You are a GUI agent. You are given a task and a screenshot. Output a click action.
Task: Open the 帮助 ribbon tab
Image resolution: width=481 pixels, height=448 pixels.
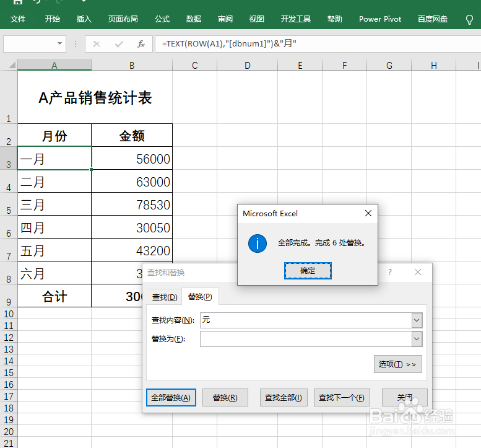335,19
